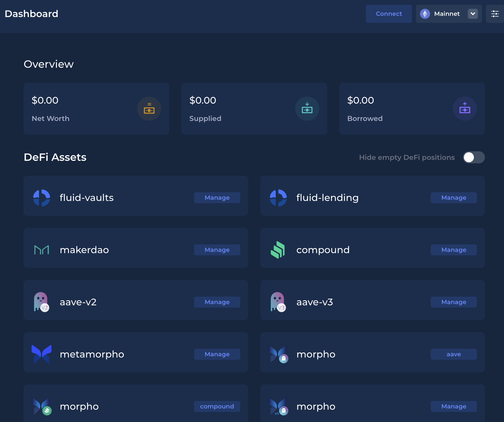Click the fluid-lending logo icon
504x422 pixels.
click(278, 198)
